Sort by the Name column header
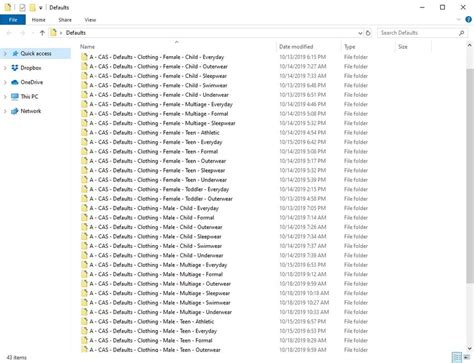Screen dimensions: 474x363 coord(87,47)
